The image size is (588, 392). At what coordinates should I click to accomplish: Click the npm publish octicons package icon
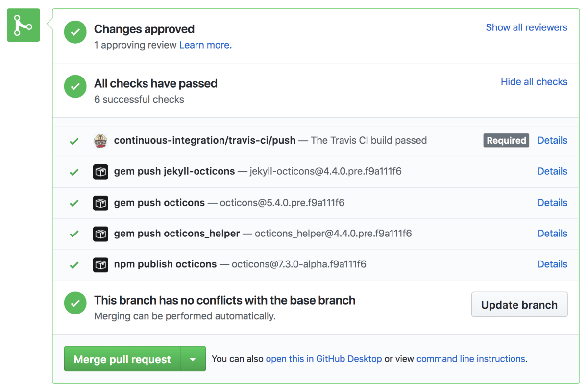(x=100, y=264)
